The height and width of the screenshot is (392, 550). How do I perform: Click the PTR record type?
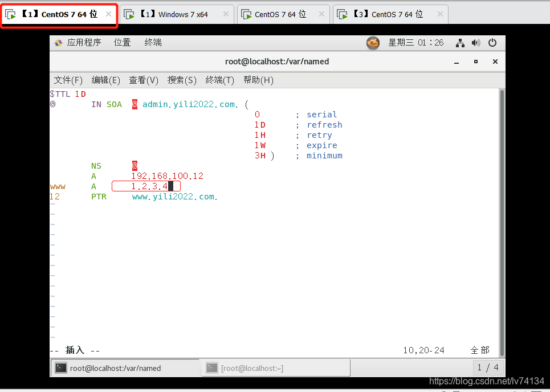point(99,197)
